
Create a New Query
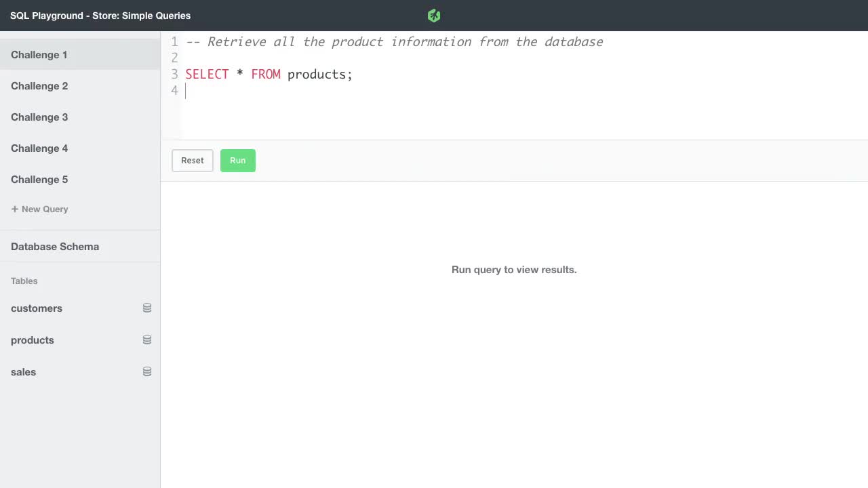click(x=39, y=209)
